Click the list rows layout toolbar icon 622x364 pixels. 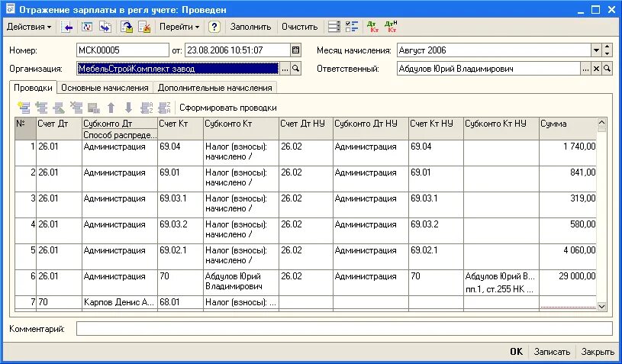[x=334, y=27]
